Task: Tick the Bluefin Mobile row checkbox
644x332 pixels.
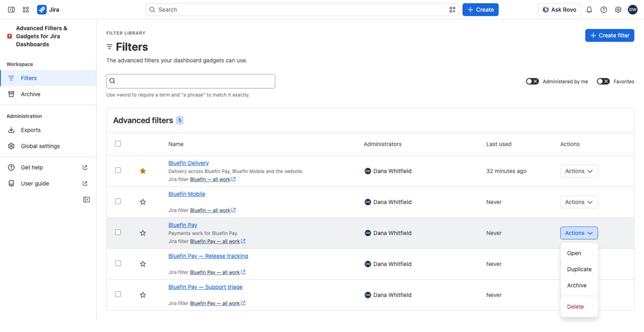Action: coord(118,201)
